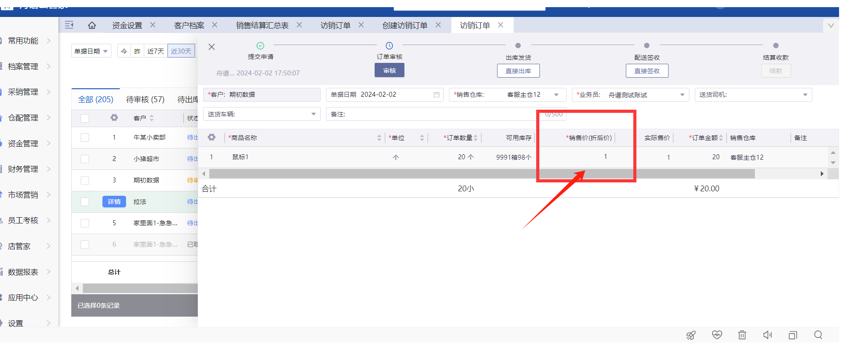Viewport: 868px width, 359px height.
Task: Click the home icon in tab bar
Action: point(92,25)
